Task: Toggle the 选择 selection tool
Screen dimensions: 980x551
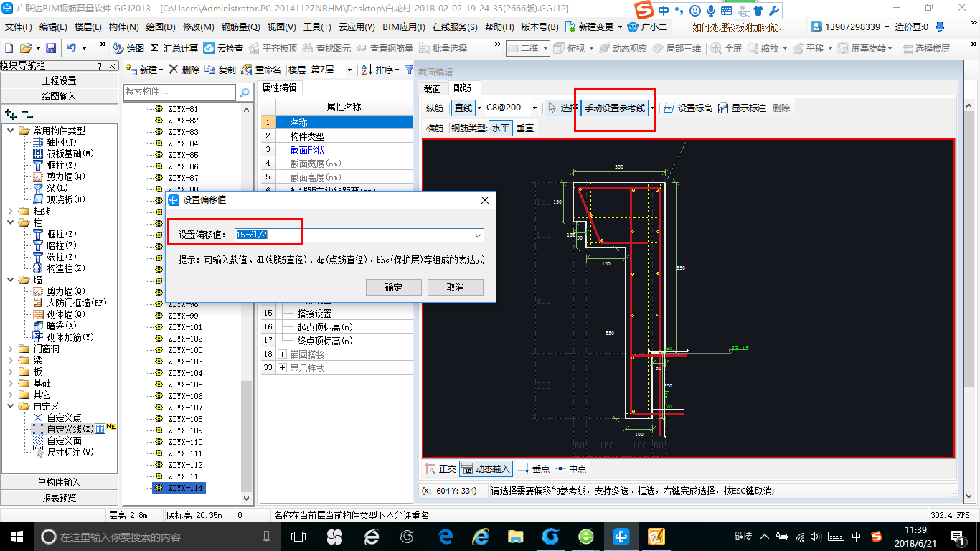Action: tap(562, 108)
